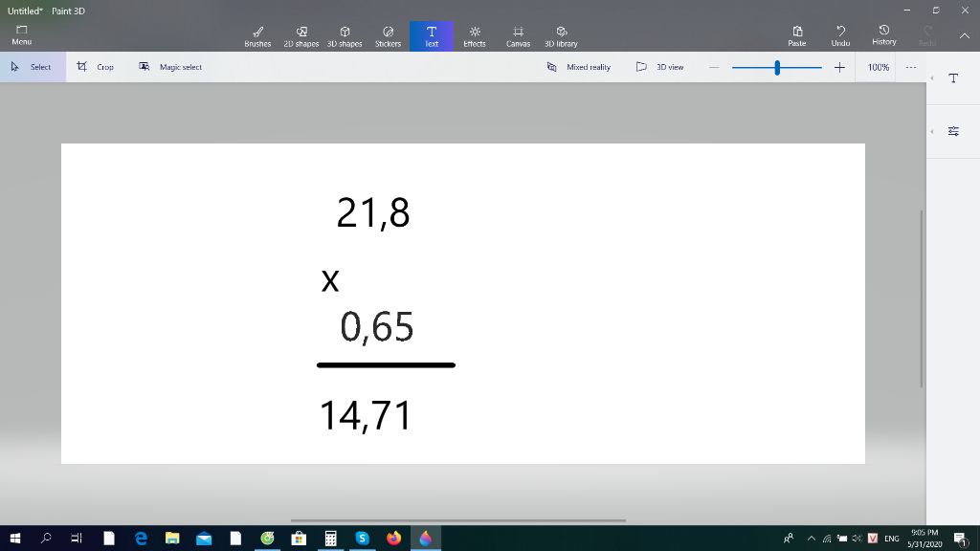This screenshot has height=551, width=980.
Task: Zoom in with the plus button
Action: (x=839, y=67)
